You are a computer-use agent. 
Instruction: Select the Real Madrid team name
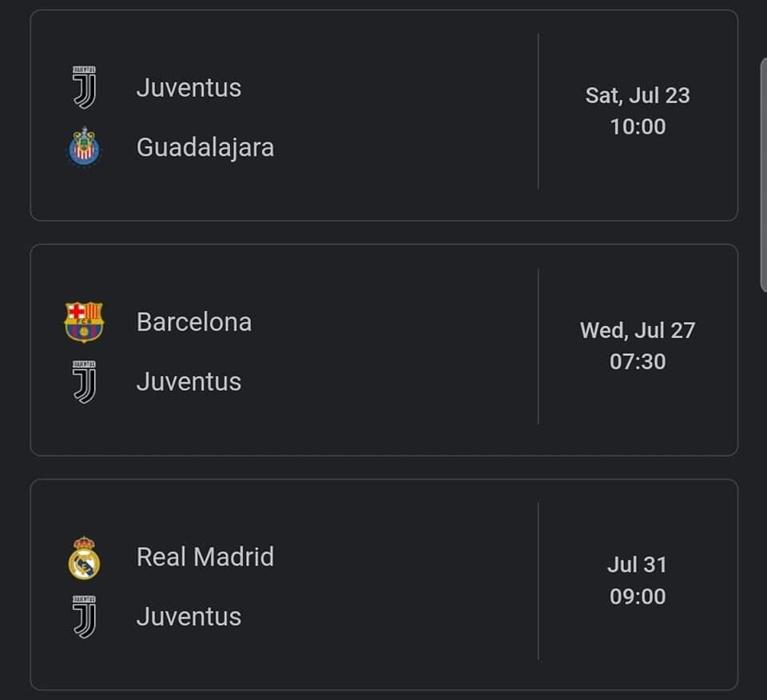coord(205,556)
